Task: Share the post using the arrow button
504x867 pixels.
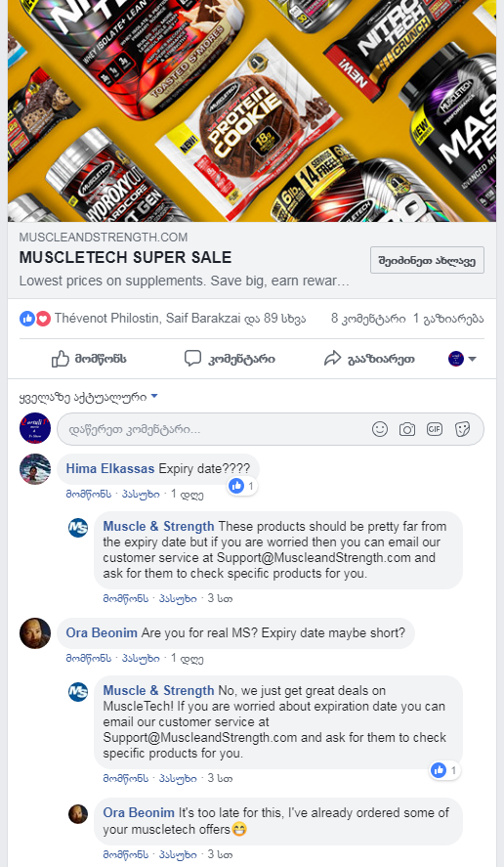Action: point(369,359)
